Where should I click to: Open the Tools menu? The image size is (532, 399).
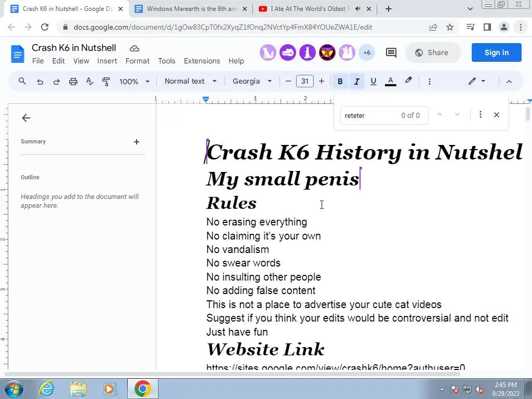coord(167,61)
